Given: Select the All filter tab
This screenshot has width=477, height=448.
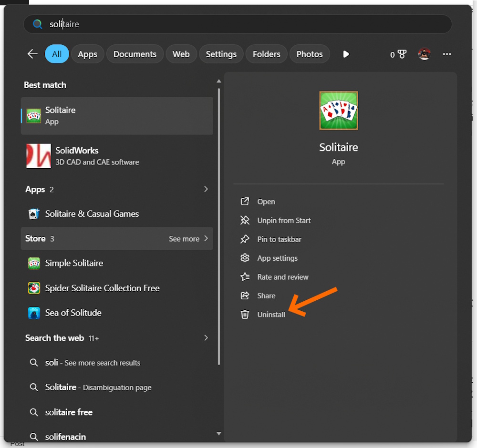Looking at the screenshot, I should (57, 54).
